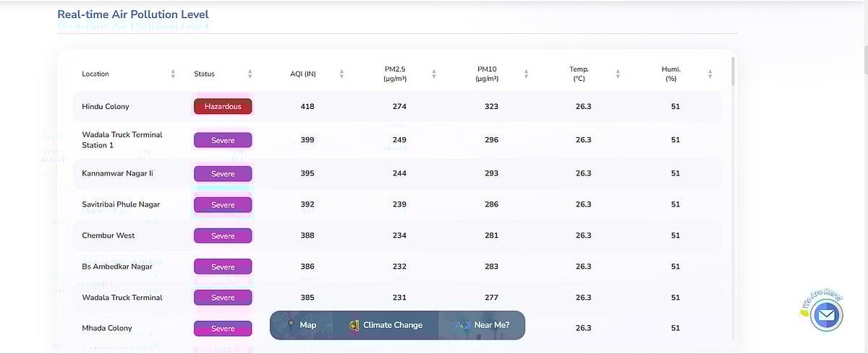This screenshot has height=354, width=868.
Task: Click Severe badge for Chembur West
Action: [223, 236]
